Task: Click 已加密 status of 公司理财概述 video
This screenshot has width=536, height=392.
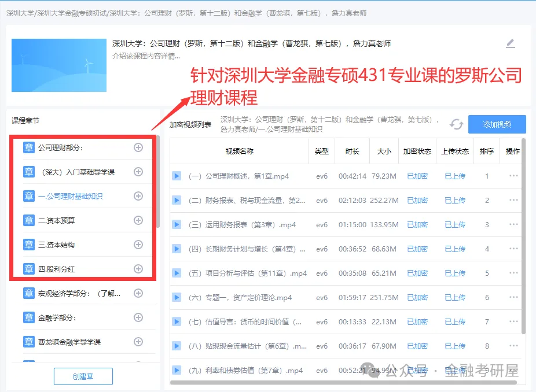Action: tap(417, 176)
